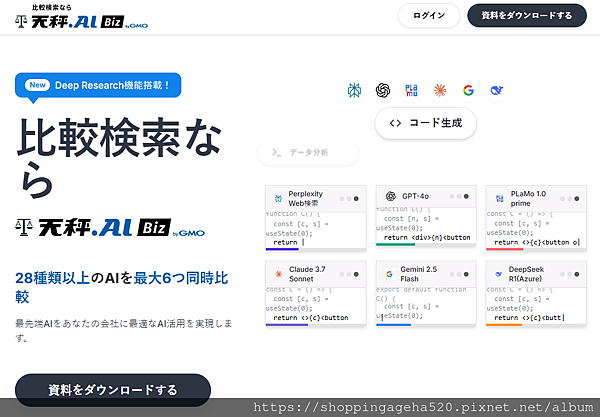The height and width of the screenshot is (417, 600).
Task: Open the 天秤.AI Biz header logo
Action: pos(81,17)
